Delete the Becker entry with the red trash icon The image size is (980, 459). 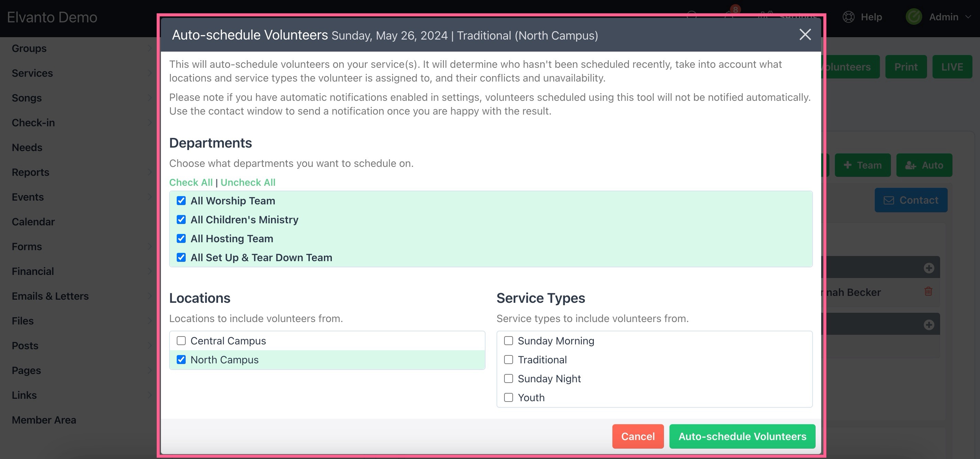click(928, 291)
